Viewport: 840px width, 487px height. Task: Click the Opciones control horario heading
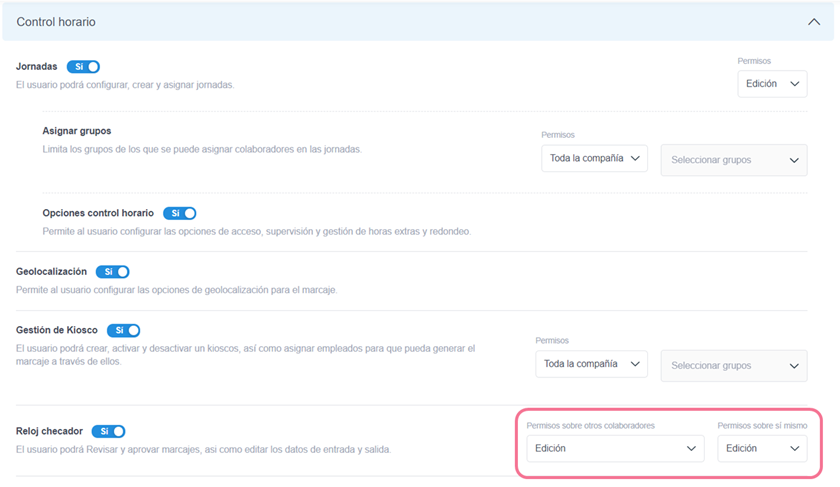[98, 213]
